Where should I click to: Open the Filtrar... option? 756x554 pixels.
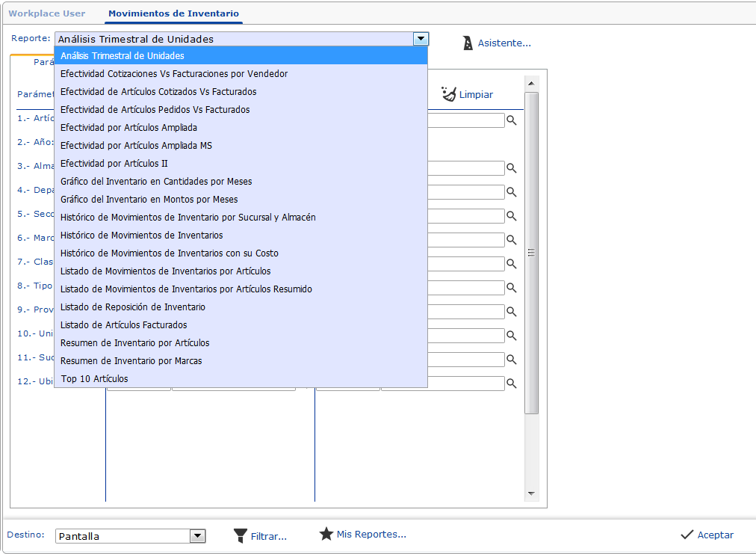click(268, 537)
